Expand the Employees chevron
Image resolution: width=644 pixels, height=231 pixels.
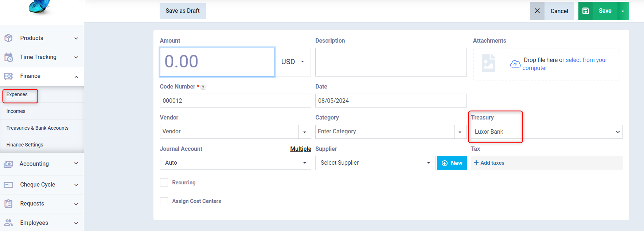click(76, 223)
